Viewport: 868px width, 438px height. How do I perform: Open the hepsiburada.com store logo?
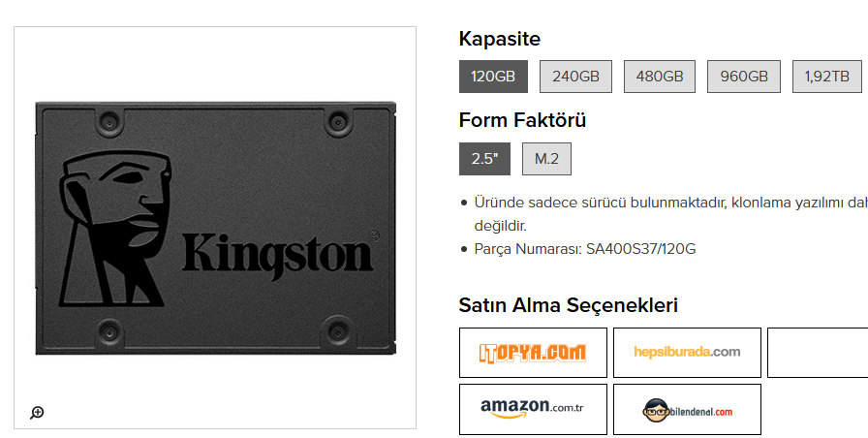[x=687, y=353]
